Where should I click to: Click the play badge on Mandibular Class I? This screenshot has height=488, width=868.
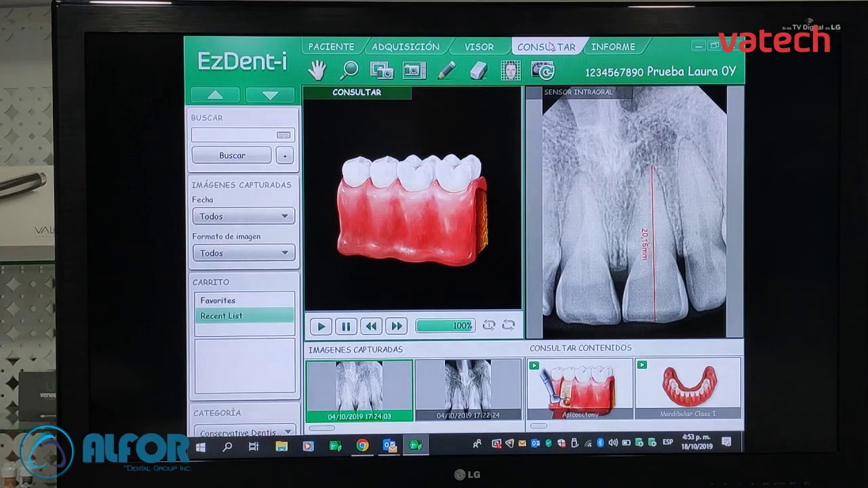tap(642, 365)
